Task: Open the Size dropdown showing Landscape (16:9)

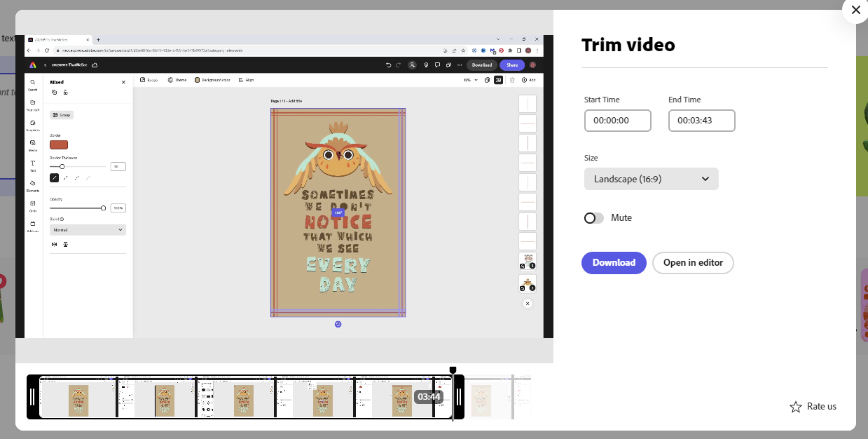Action: pyautogui.click(x=651, y=179)
